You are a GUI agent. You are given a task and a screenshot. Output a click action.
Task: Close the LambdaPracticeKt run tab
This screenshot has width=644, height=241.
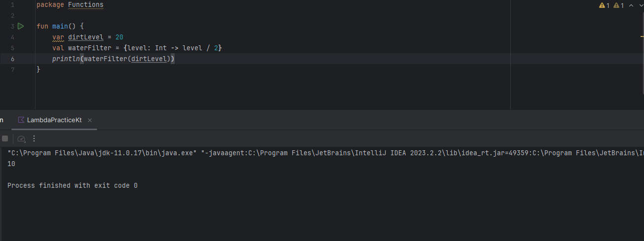90,120
